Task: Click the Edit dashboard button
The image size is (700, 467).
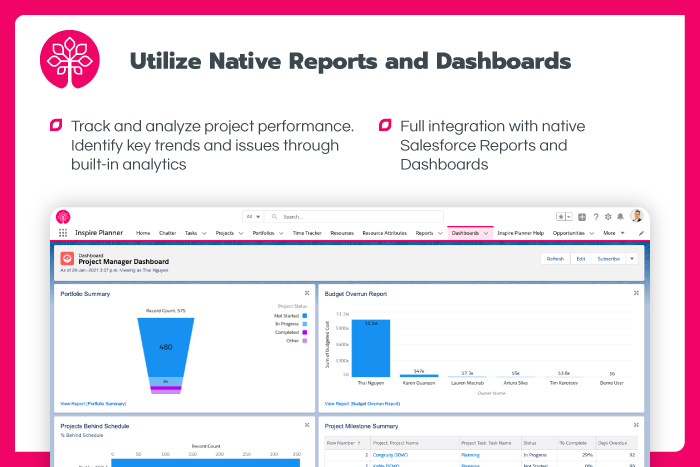Action: 581,259
